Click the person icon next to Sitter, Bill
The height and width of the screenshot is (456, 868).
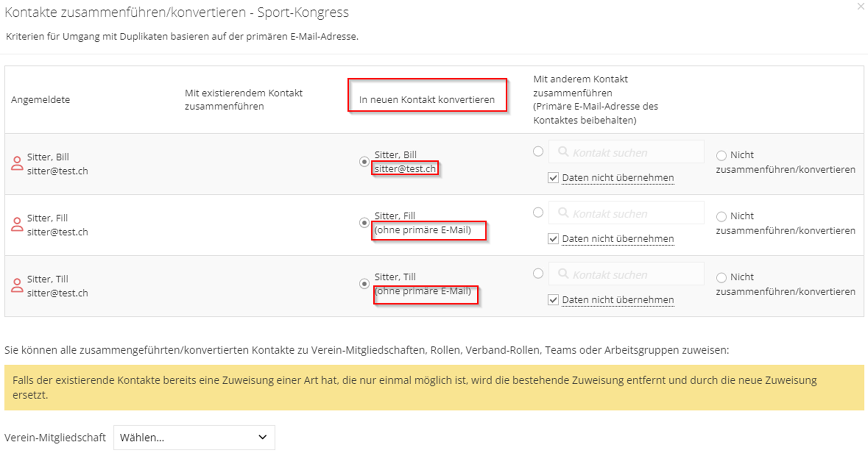point(17,164)
